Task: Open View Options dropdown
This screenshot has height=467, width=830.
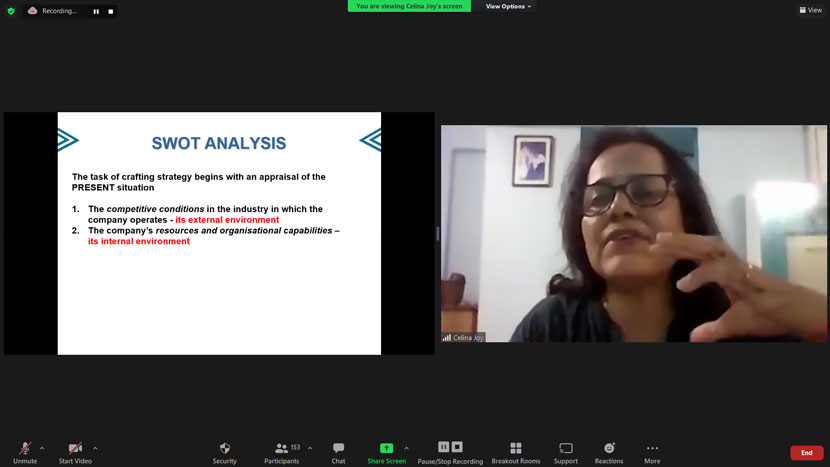Action: tap(508, 6)
